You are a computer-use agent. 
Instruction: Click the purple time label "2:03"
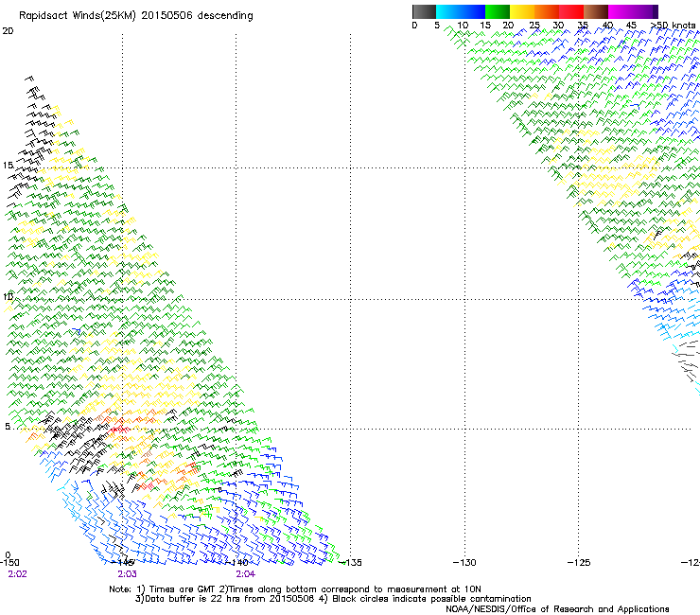(x=128, y=574)
